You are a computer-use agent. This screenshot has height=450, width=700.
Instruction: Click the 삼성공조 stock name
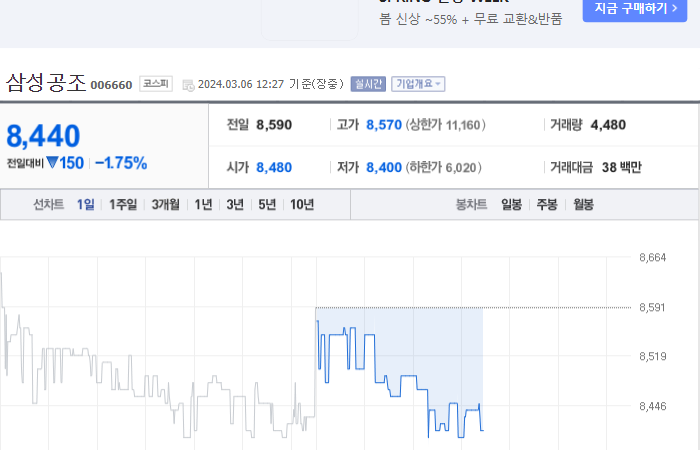46,83
